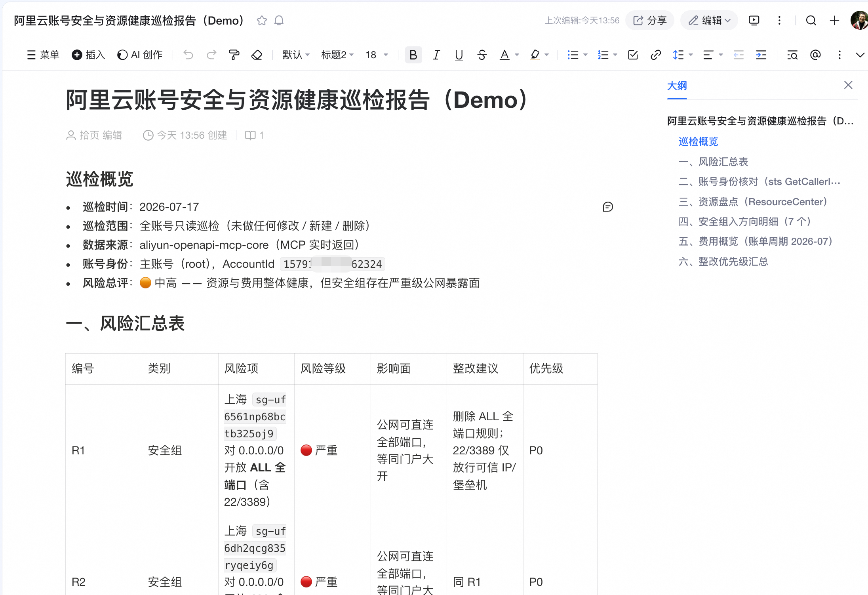Screen dimensions: 868x595
Task: Click the main document title heading
Action: point(297,100)
